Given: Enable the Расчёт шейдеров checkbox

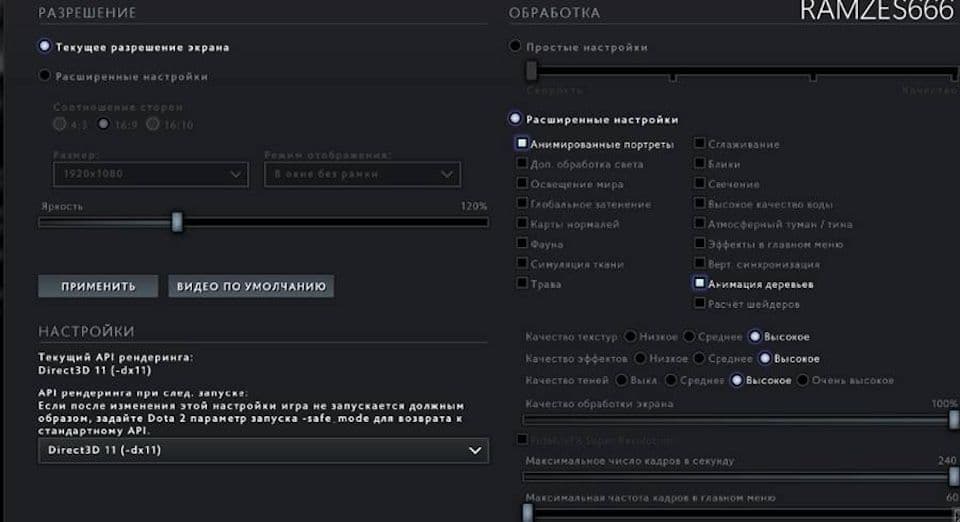Looking at the screenshot, I should pyautogui.click(x=700, y=304).
